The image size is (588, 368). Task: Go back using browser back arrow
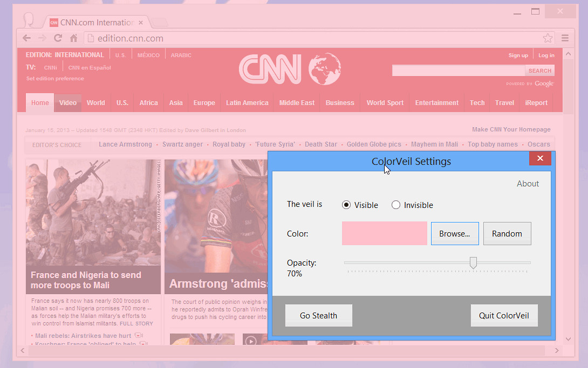click(26, 38)
